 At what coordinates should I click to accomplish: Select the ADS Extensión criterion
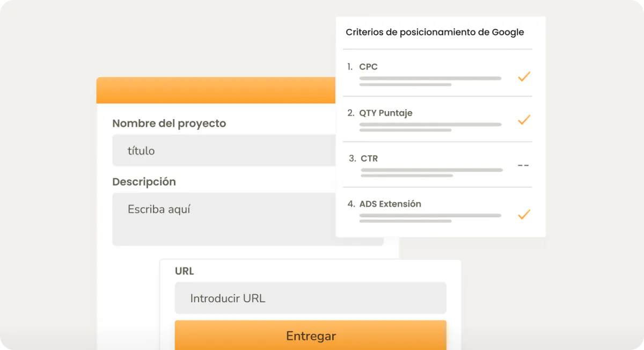[x=437, y=211]
